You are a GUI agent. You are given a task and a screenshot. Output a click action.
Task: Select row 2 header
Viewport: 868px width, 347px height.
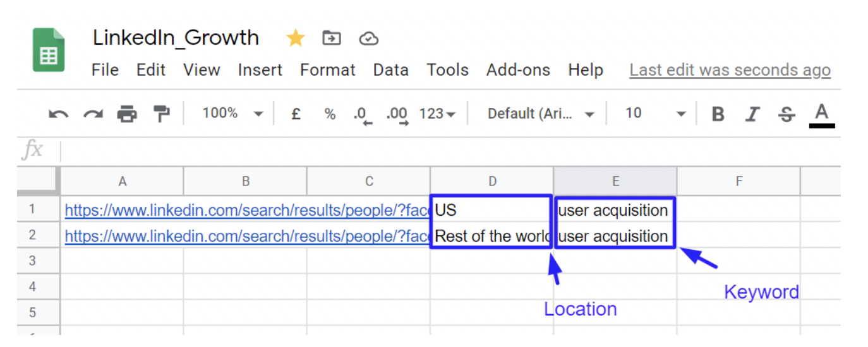tap(38, 235)
